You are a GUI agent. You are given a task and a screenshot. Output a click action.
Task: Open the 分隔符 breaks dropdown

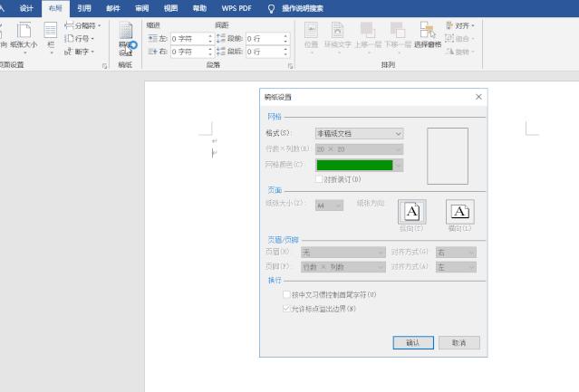pos(82,25)
